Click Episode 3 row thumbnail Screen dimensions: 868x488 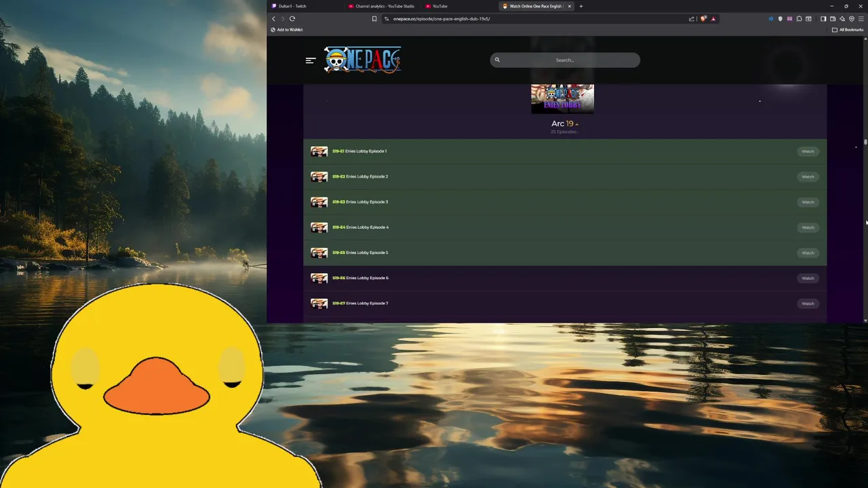point(319,202)
